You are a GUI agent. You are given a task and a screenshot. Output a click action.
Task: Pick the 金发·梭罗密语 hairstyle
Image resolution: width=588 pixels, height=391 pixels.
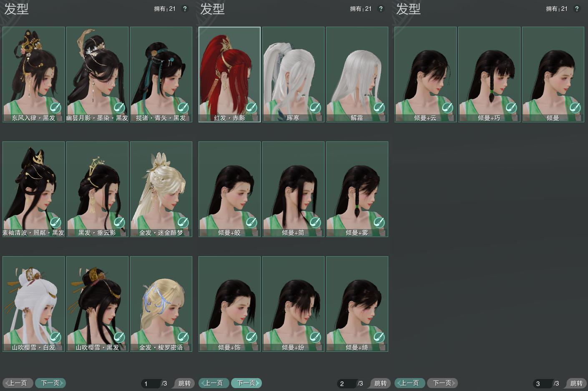pyautogui.click(x=161, y=304)
